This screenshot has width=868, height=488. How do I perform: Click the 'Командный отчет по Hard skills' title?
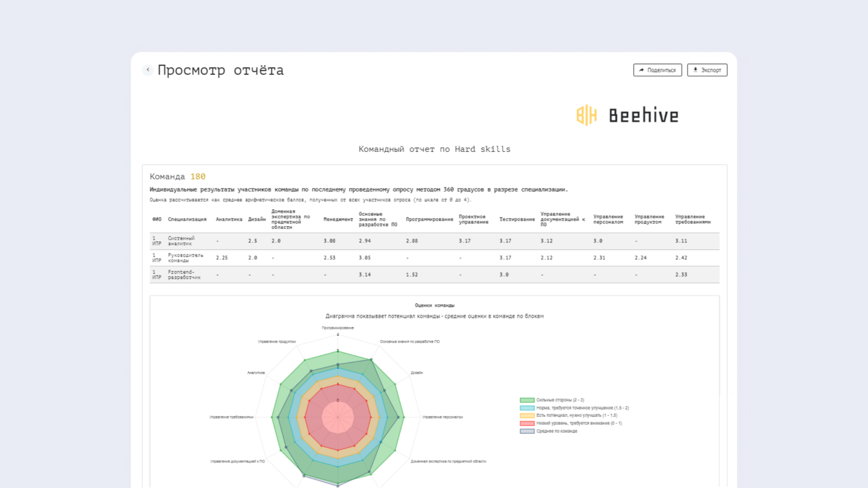click(433, 149)
